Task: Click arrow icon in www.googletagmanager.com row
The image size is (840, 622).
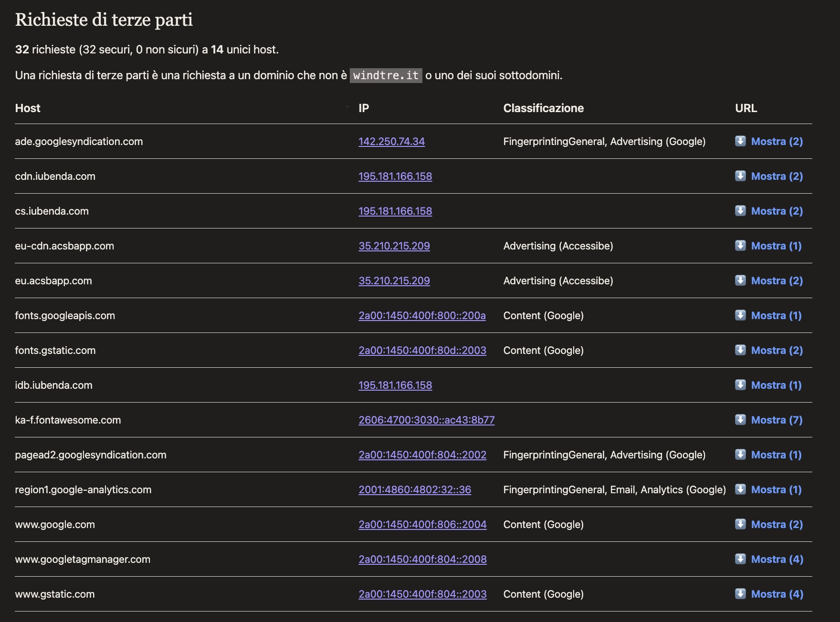Action: click(x=740, y=559)
